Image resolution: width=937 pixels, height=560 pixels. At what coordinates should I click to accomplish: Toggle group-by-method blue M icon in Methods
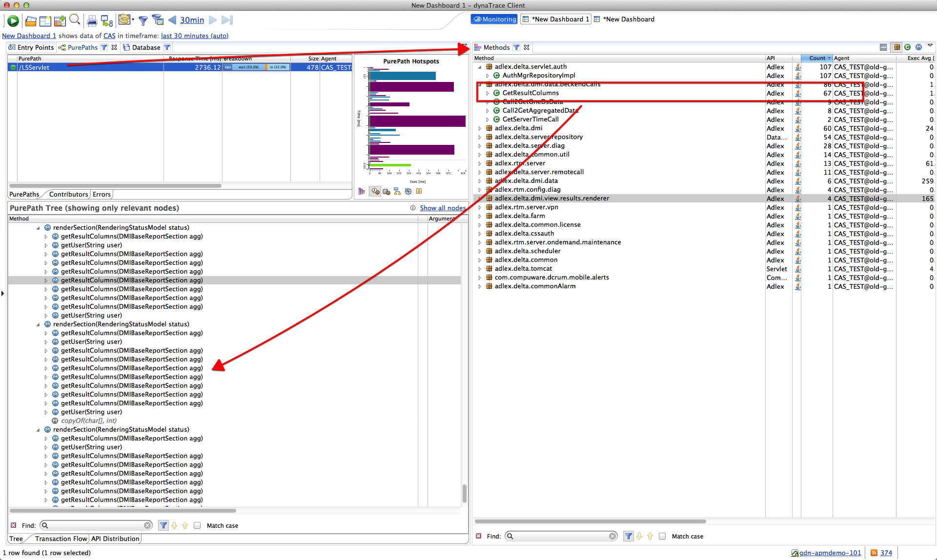tap(919, 47)
